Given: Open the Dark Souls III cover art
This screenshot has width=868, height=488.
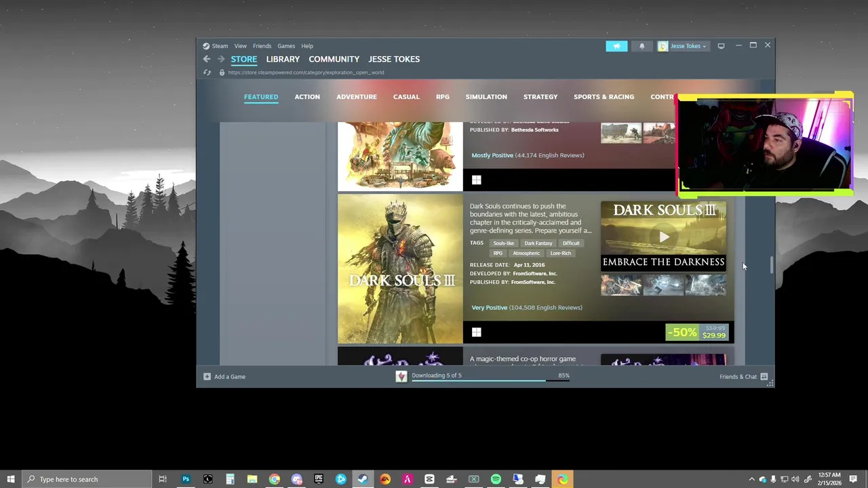Looking at the screenshot, I should click(x=400, y=269).
